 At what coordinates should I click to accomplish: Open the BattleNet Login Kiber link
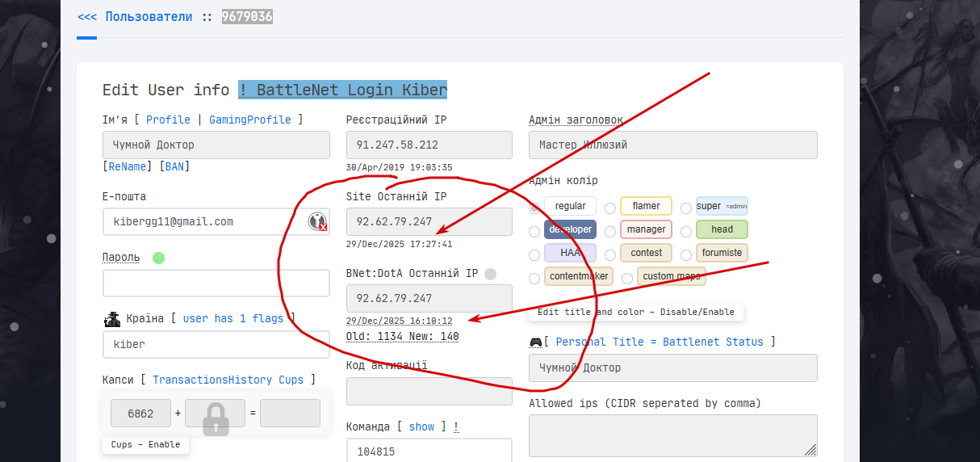coord(343,90)
